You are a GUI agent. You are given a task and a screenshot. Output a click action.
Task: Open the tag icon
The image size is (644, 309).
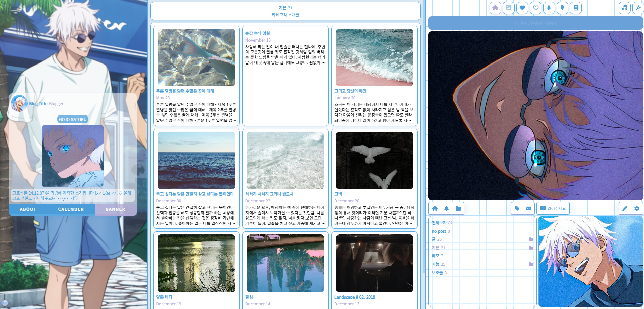click(517, 209)
